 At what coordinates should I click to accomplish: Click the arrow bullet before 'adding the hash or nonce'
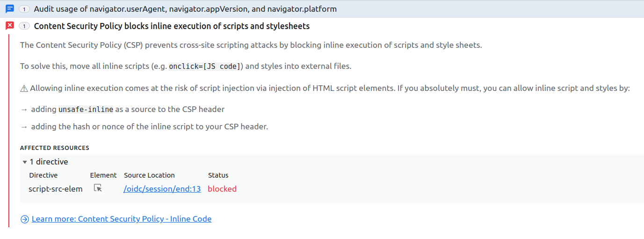[24, 127]
